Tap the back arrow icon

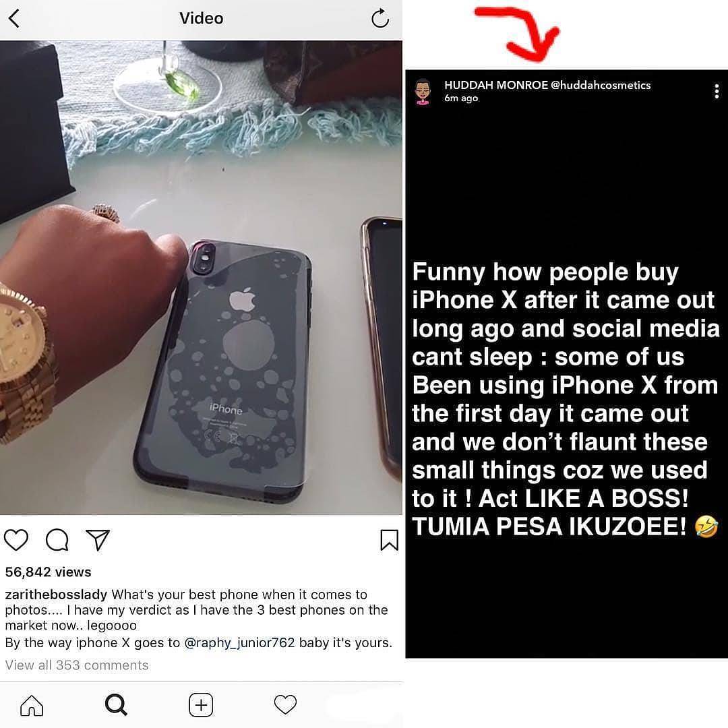click(x=14, y=19)
